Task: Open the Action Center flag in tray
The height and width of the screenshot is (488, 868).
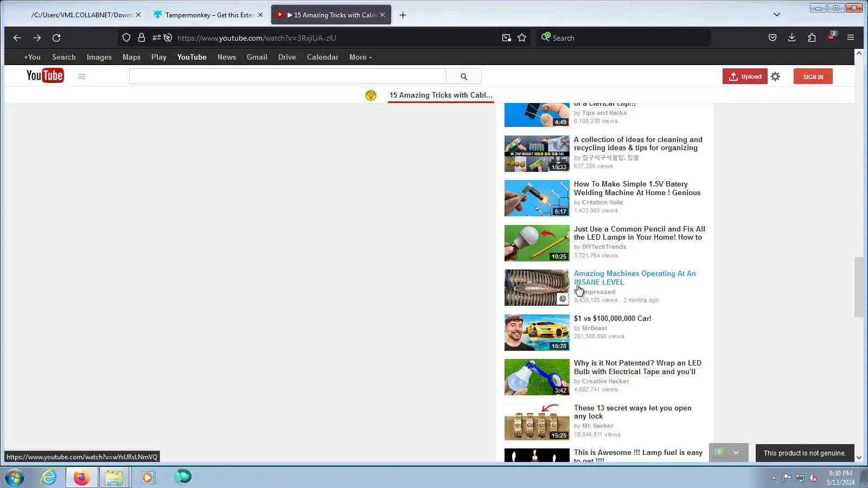Action: [x=787, y=478]
